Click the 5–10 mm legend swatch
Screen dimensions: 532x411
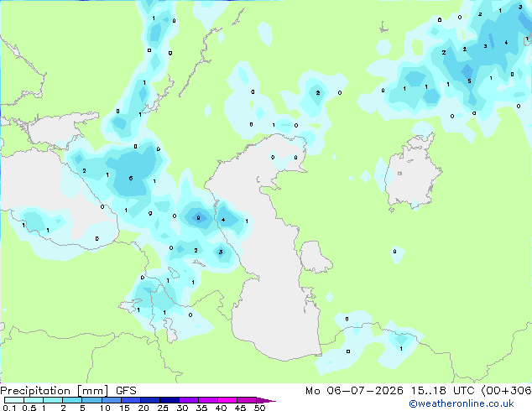(x=91, y=400)
